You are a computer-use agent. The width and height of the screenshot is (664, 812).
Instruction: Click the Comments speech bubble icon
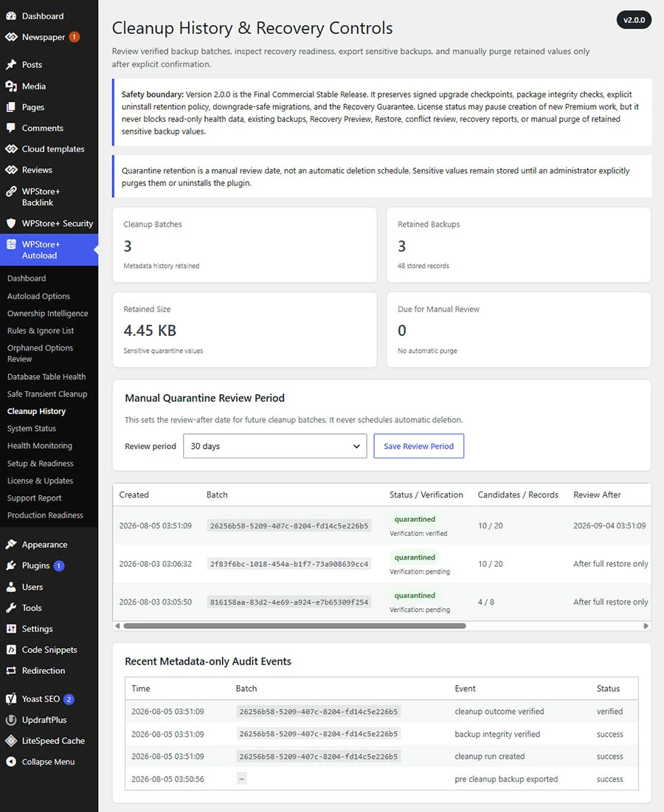coord(11,128)
